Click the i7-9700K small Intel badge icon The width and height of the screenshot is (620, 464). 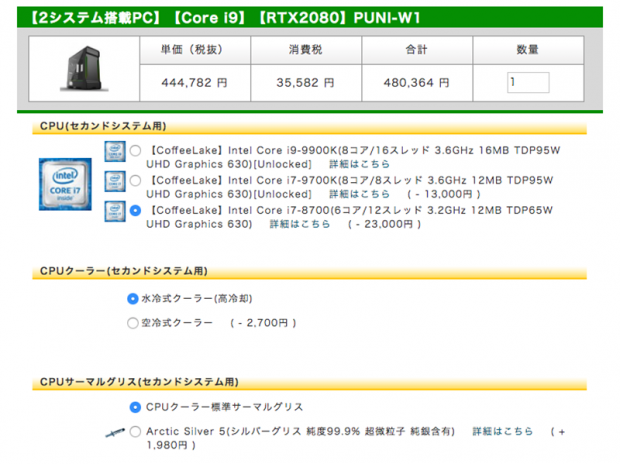coord(115,182)
